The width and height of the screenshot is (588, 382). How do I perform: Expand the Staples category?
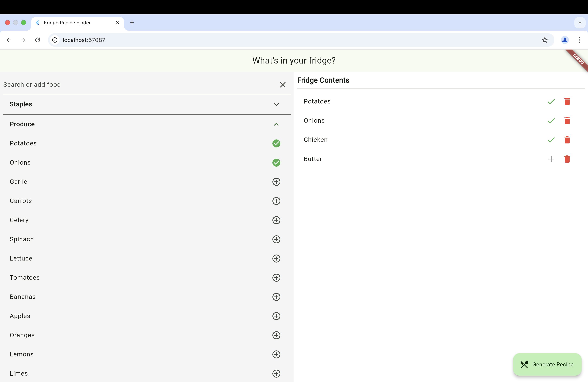pos(276,104)
